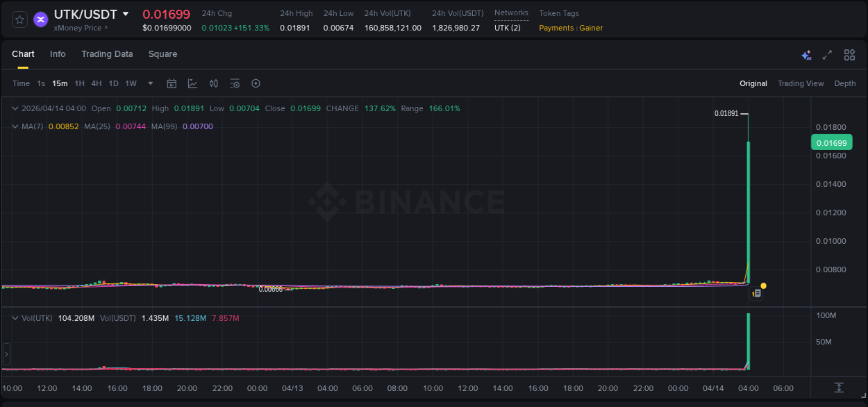
Task: Click the Gainer tag link
Action: [591, 28]
